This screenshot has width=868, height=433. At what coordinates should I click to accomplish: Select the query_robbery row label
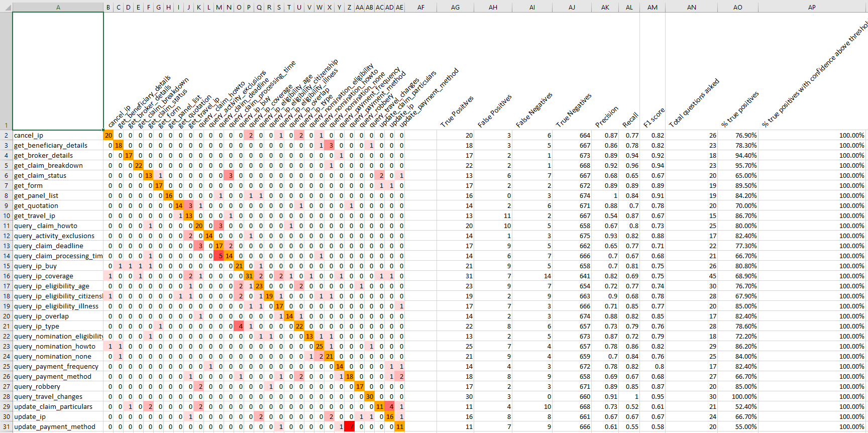(58, 386)
